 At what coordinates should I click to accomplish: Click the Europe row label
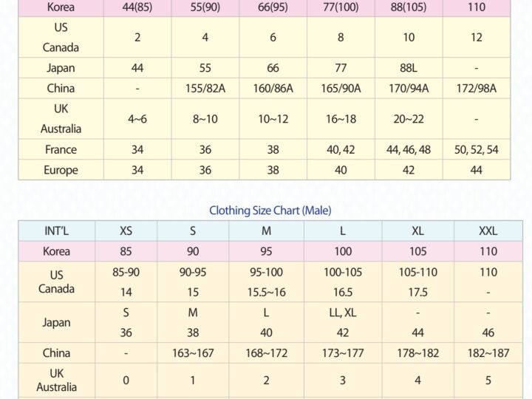tap(61, 170)
